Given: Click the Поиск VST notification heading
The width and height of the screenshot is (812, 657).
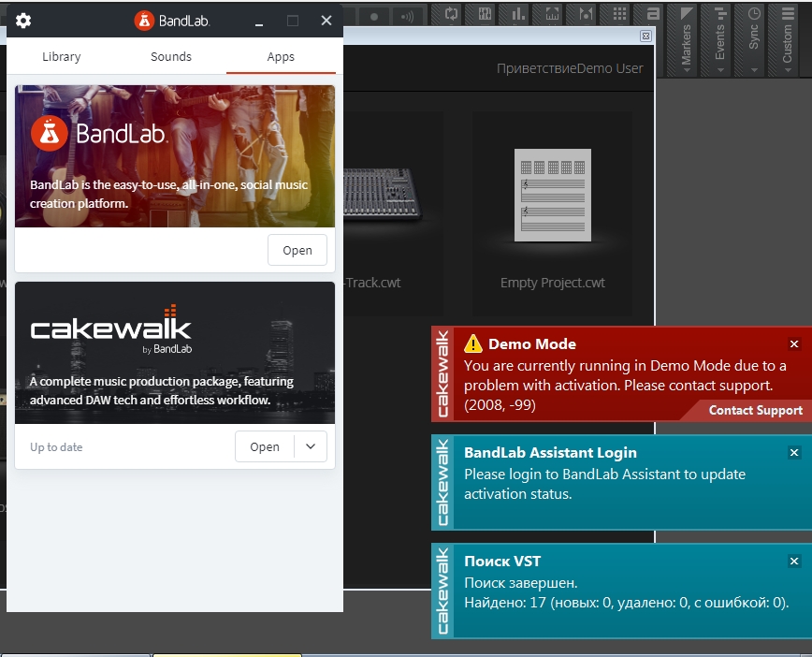Looking at the screenshot, I should (502, 562).
